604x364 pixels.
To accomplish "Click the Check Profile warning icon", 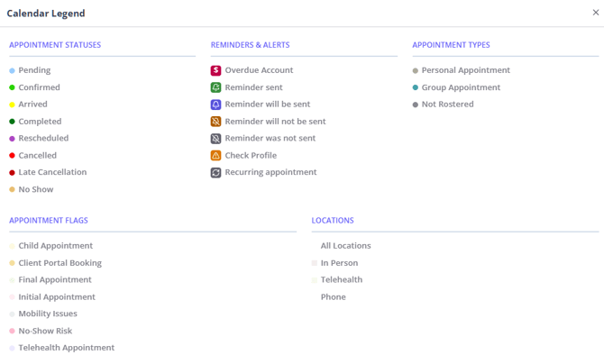I will [x=215, y=155].
